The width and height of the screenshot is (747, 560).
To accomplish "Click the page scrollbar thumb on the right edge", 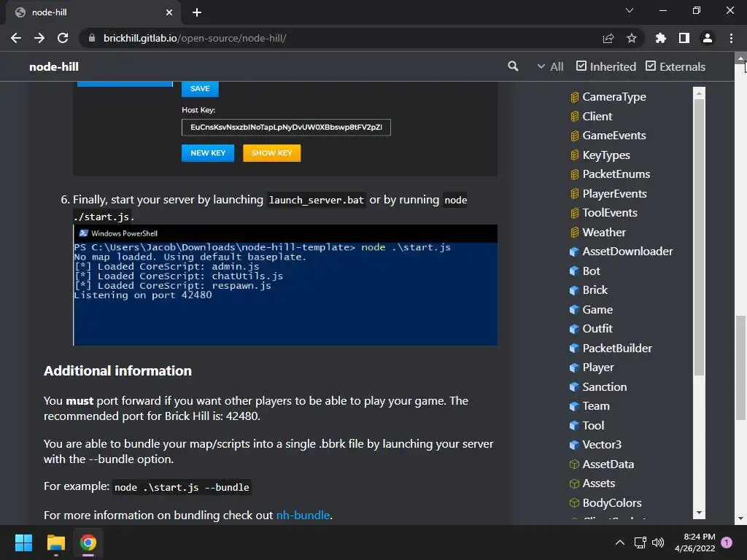I will click(x=740, y=367).
